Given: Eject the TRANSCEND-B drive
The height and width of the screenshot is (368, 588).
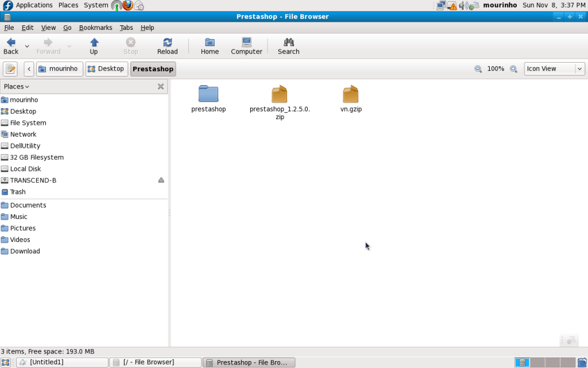Looking at the screenshot, I should pyautogui.click(x=161, y=181).
